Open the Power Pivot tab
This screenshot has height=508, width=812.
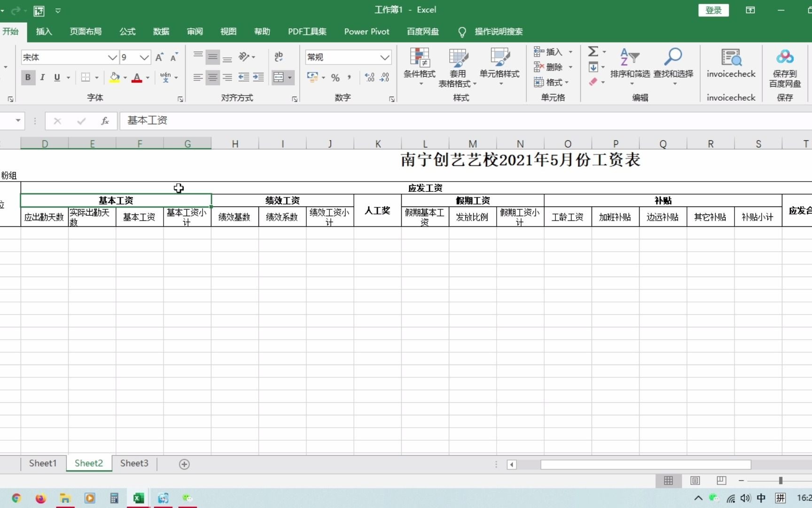(367, 32)
